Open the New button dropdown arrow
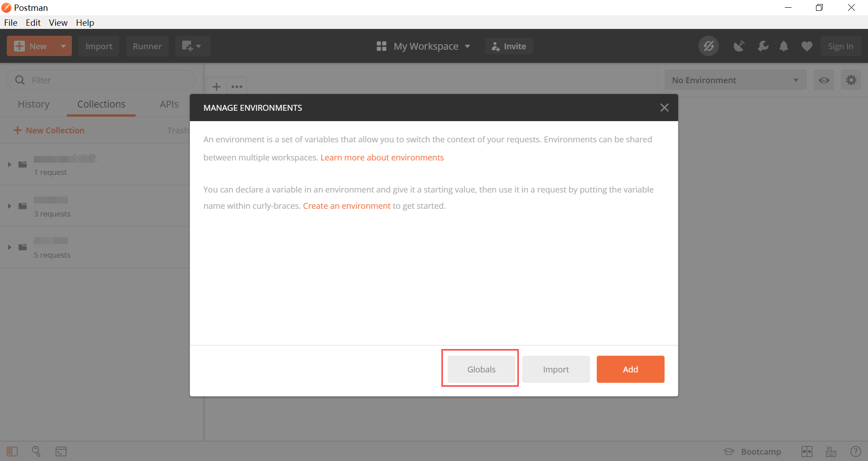 pos(63,46)
